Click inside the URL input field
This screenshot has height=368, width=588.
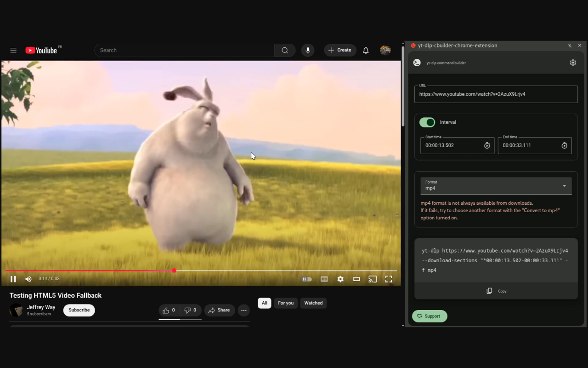[496, 94]
